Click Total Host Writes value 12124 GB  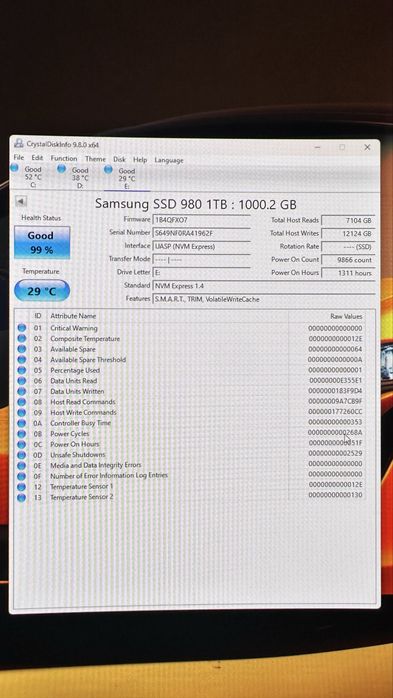(x=348, y=234)
